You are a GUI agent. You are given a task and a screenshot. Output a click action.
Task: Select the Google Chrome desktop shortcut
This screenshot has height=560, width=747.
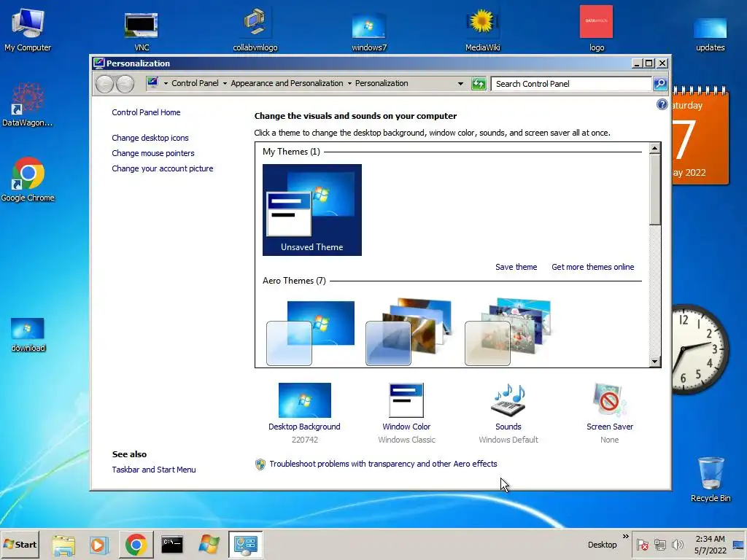[28, 179]
